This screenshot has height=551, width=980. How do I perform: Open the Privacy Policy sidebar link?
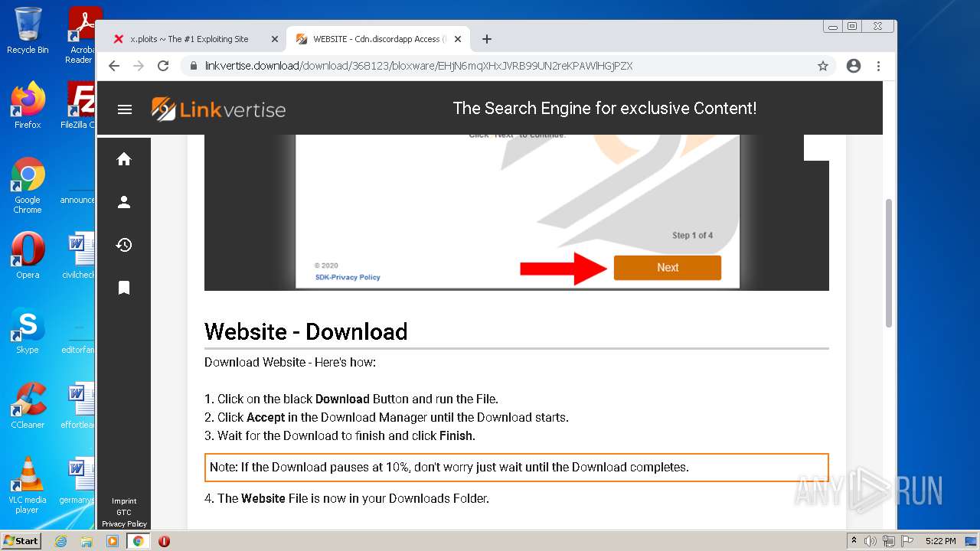(x=124, y=524)
